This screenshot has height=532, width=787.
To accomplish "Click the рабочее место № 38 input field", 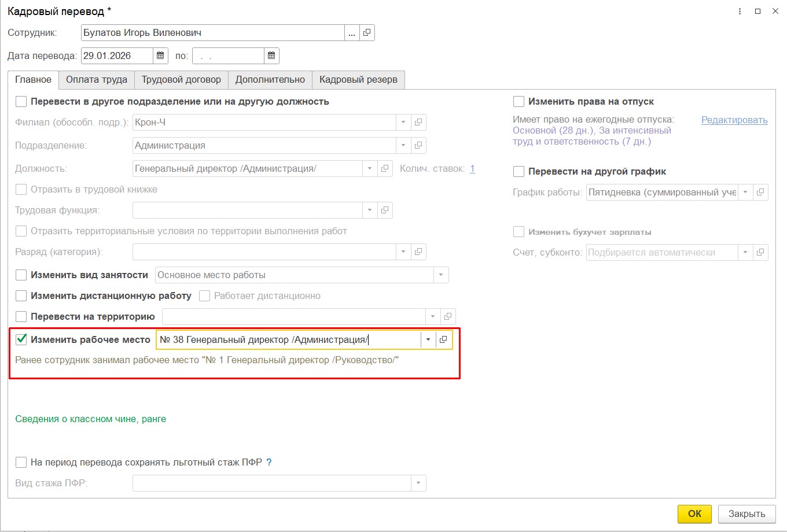I will tap(289, 340).
